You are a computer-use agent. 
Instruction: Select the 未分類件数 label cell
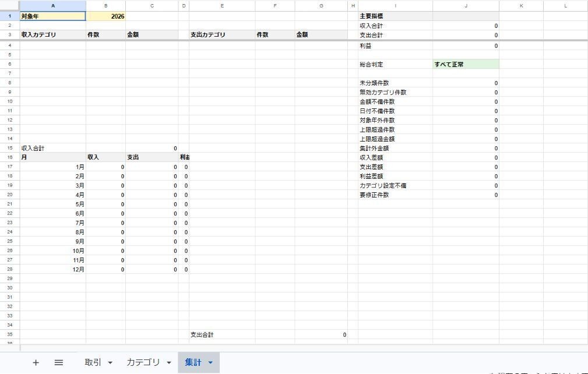pyautogui.click(x=395, y=83)
